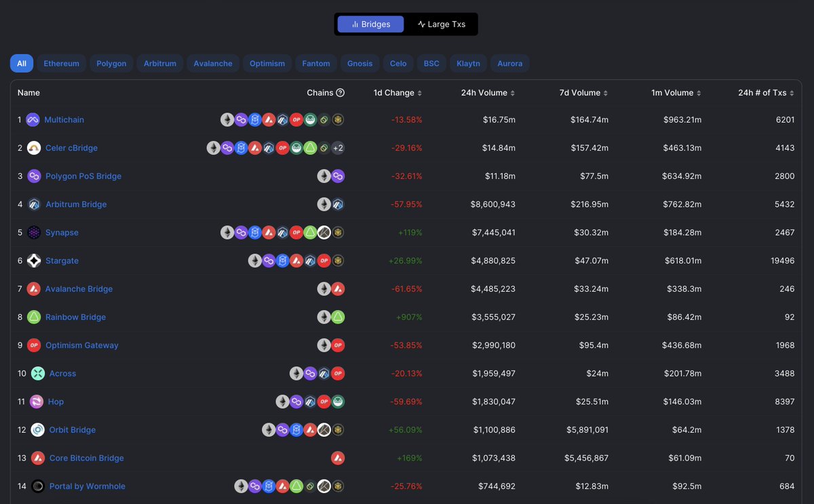Click the Chains column help icon
This screenshot has height=504, width=814.
(342, 92)
